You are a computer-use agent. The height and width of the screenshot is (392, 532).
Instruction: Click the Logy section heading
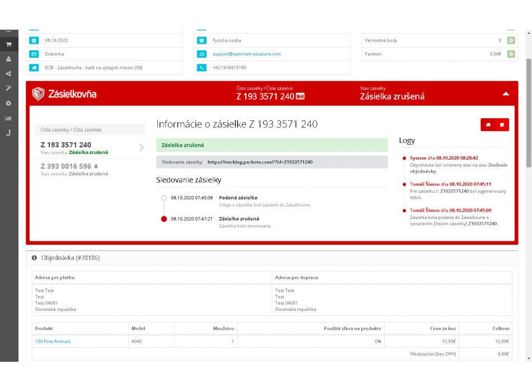click(407, 141)
